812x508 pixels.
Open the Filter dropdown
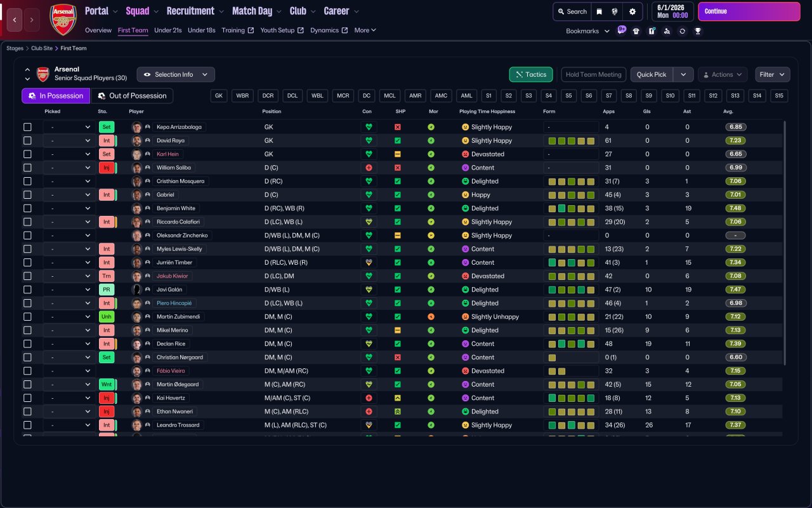pos(773,74)
